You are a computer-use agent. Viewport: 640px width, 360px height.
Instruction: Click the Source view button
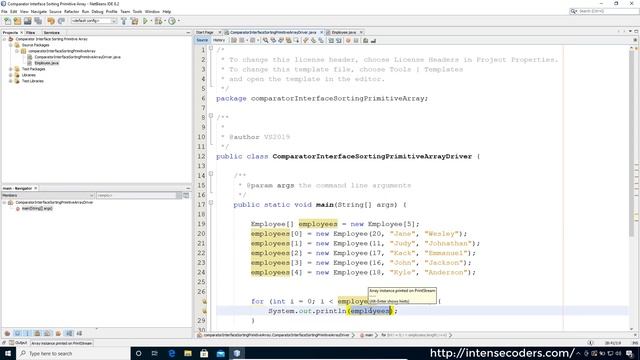click(x=202, y=40)
